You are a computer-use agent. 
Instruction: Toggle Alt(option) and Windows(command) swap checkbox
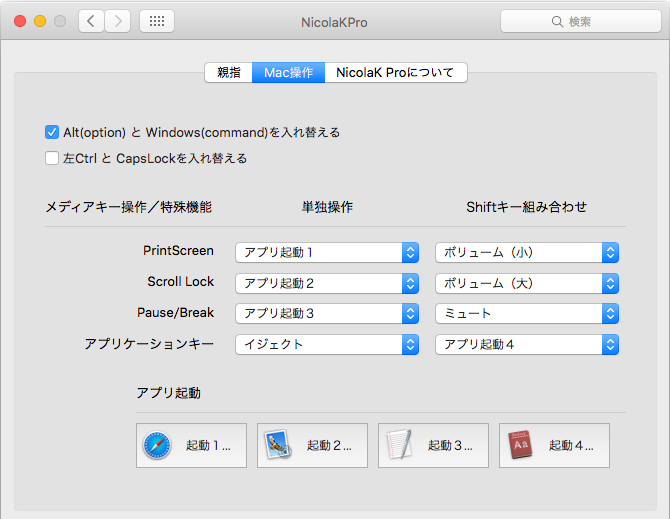click(52, 132)
